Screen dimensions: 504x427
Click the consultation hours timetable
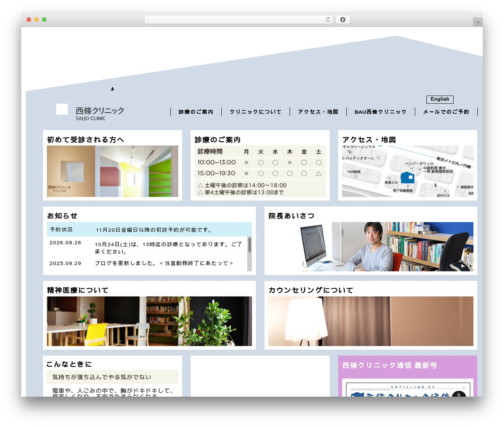coord(260,171)
